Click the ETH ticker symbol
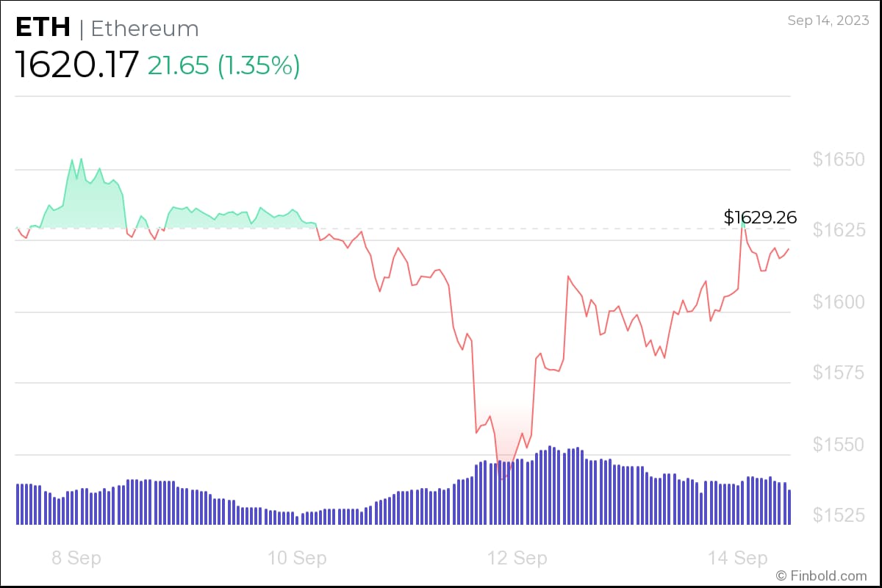 coord(43,28)
